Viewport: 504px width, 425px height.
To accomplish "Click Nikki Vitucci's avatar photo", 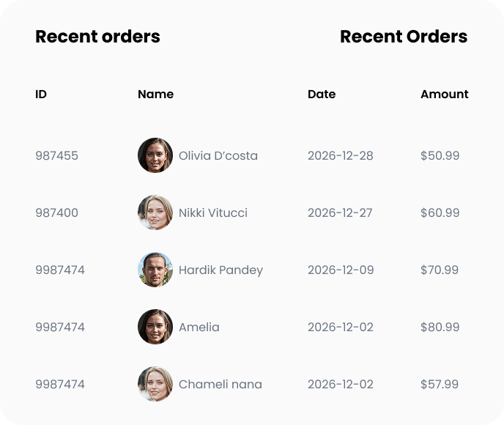I will coord(155,212).
